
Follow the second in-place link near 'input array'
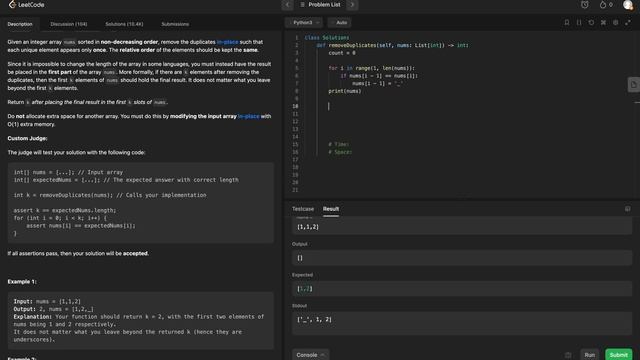(249, 116)
